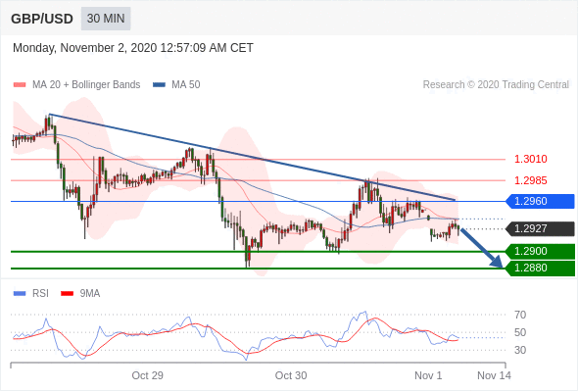
Task: Click the 30 MIN timeframe button
Action: [x=106, y=19]
